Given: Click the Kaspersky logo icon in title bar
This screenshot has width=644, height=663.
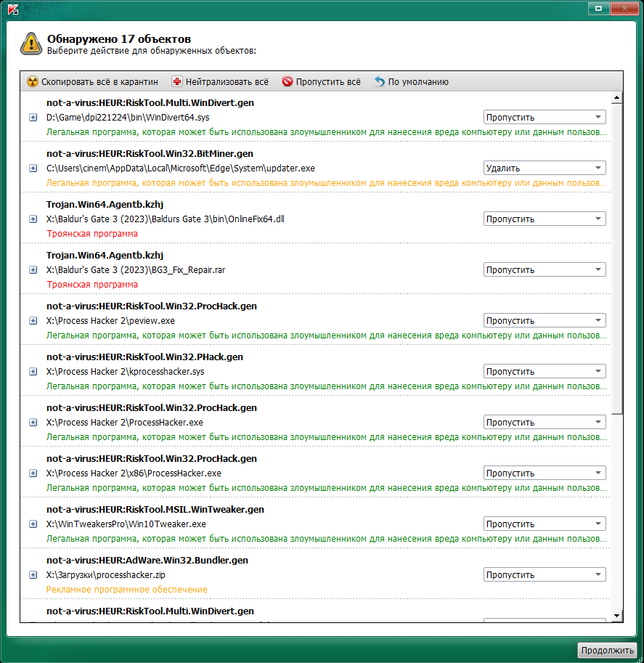Looking at the screenshot, I should coord(13,9).
